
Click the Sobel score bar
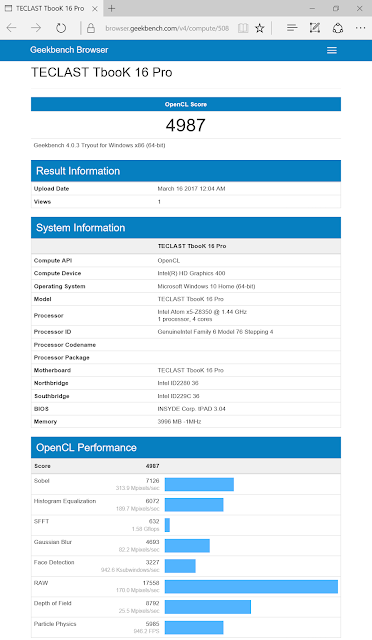coord(199,484)
